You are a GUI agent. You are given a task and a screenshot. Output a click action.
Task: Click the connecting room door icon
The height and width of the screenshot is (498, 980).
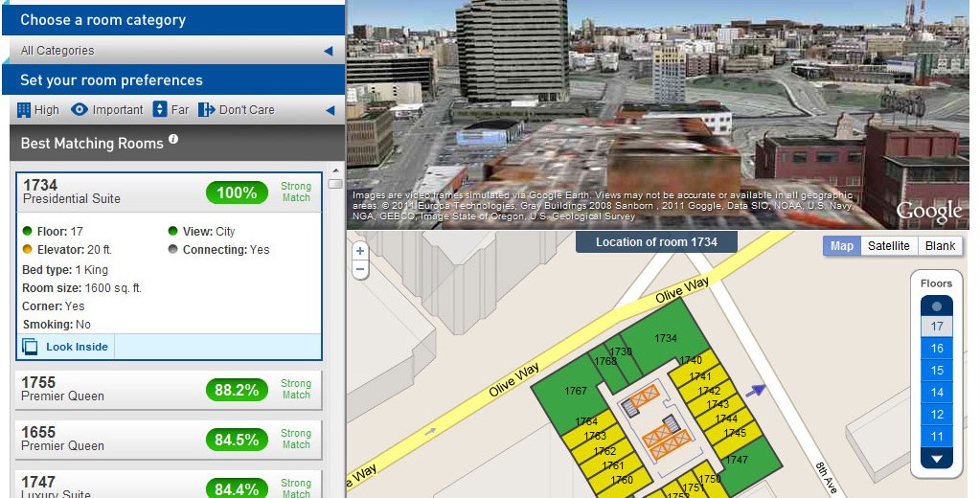coord(206,110)
